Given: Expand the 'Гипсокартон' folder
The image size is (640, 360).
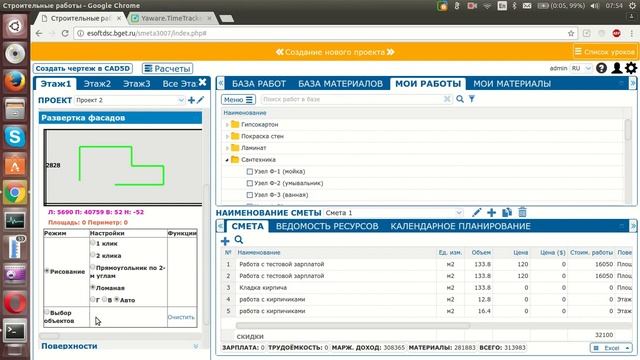Looking at the screenshot, I should [227, 124].
